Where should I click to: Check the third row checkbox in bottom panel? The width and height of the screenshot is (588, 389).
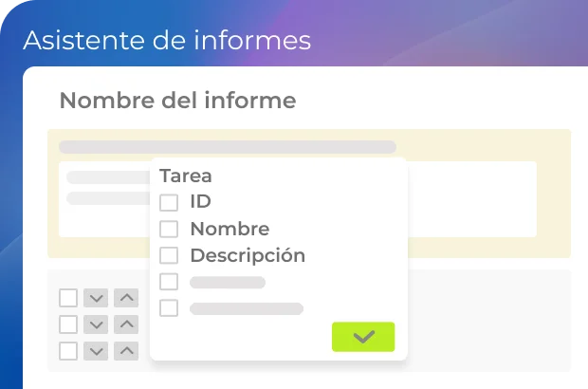(68, 351)
